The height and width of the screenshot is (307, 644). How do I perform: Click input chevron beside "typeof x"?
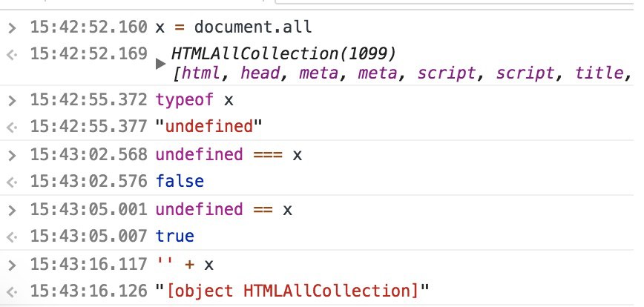pos(11,99)
